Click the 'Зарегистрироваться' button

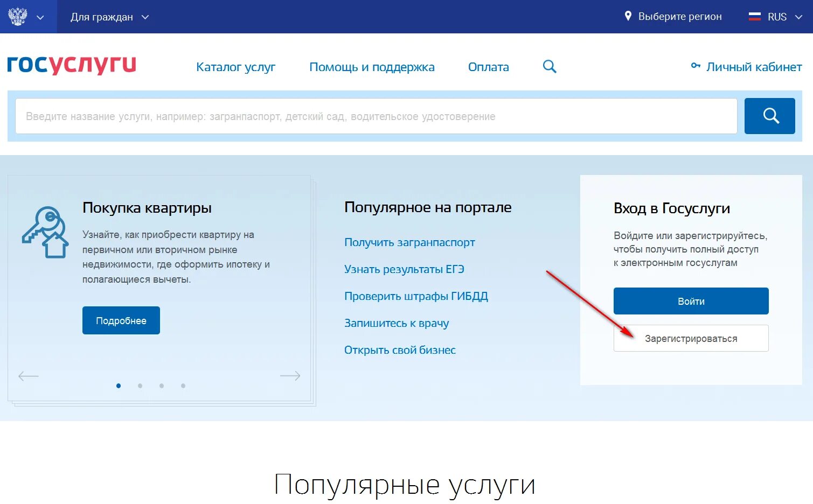691,338
